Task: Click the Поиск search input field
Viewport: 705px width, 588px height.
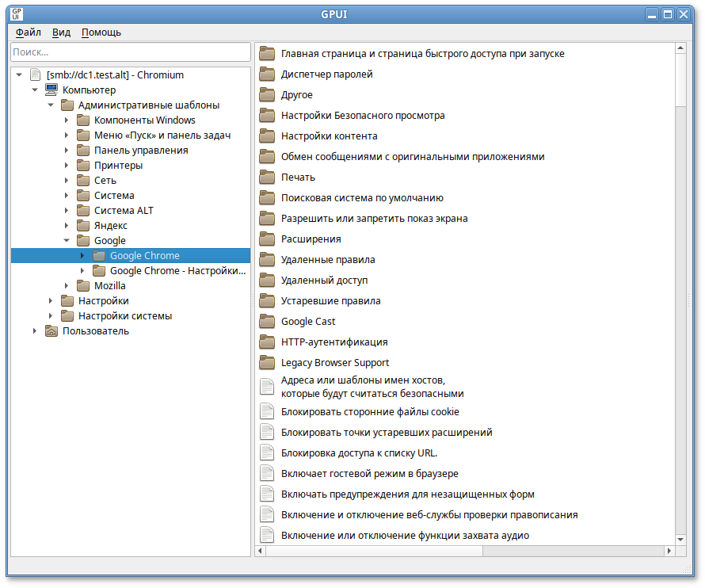Action: 130,52
